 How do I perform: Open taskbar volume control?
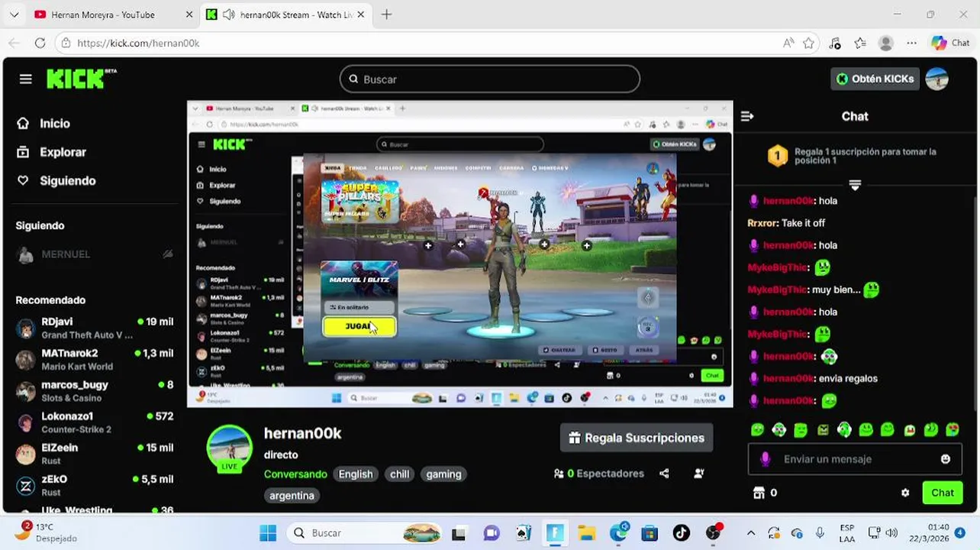(x=891, y=533)
